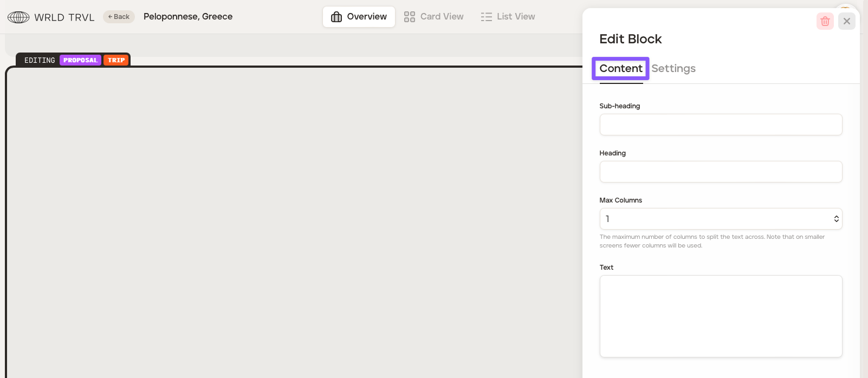Click into the Heading text field
The image size is (868, 378).
point(720,172)
